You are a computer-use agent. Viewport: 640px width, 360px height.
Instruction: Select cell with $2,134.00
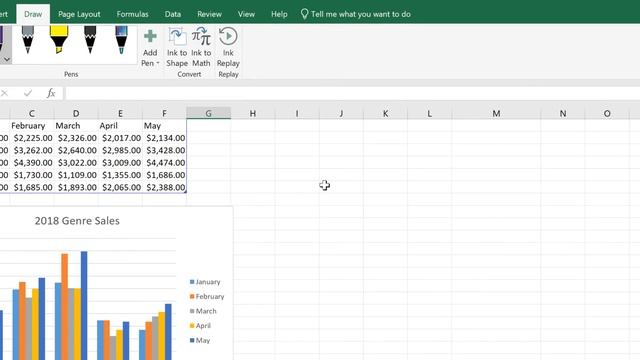164,138
